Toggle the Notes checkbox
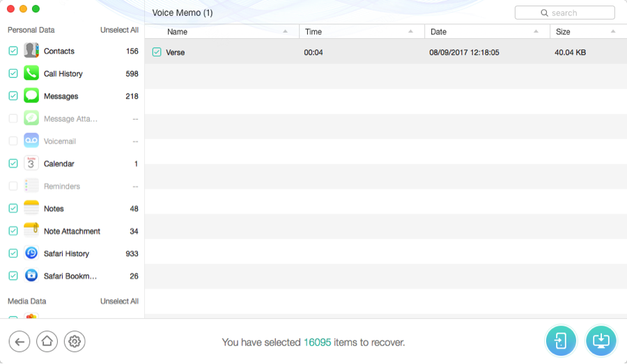 (x=13, y=209)
